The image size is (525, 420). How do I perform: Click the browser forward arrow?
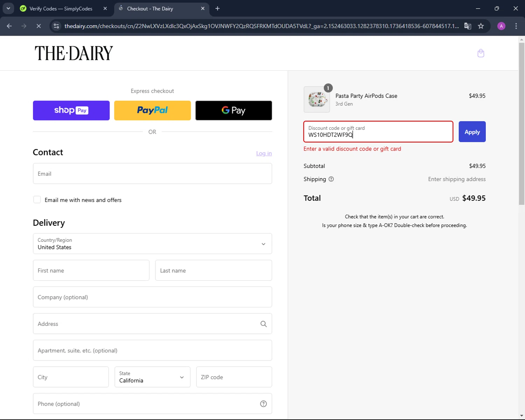[x=24, y=26]
